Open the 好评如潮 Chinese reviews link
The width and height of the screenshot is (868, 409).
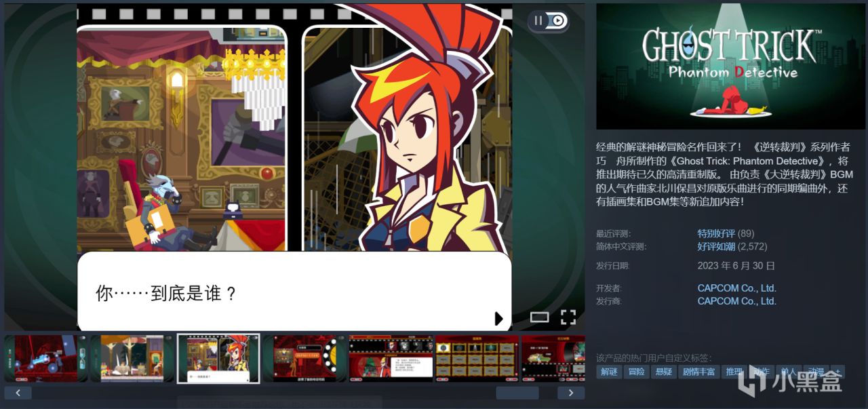tap(716, 246)
